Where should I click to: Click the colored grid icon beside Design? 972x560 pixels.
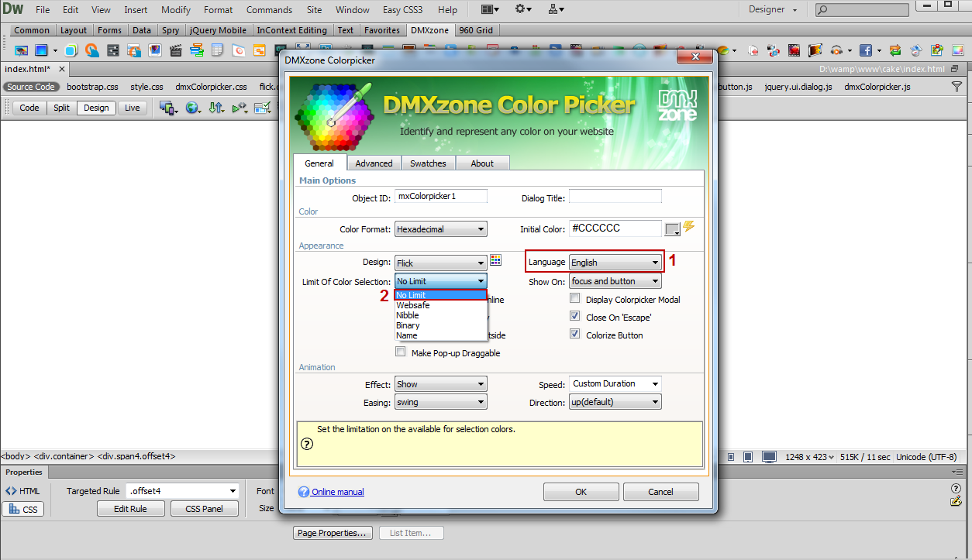[x=496, y=260]
